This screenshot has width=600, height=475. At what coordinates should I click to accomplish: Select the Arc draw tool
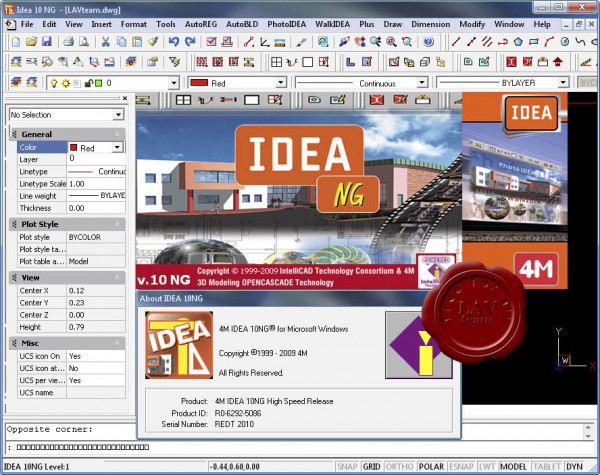pos(549,41)
